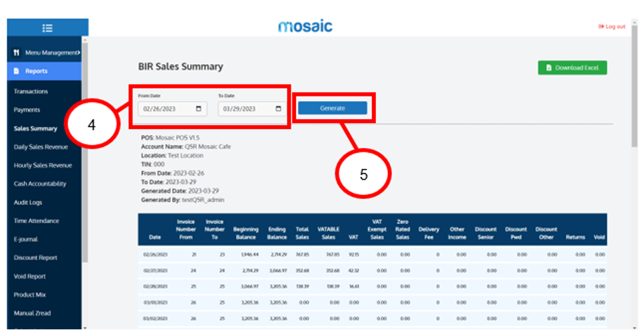The width and height of the screenshot is (644, 330).
Task: Click the To Date input field
Action: tap(252, 109)
